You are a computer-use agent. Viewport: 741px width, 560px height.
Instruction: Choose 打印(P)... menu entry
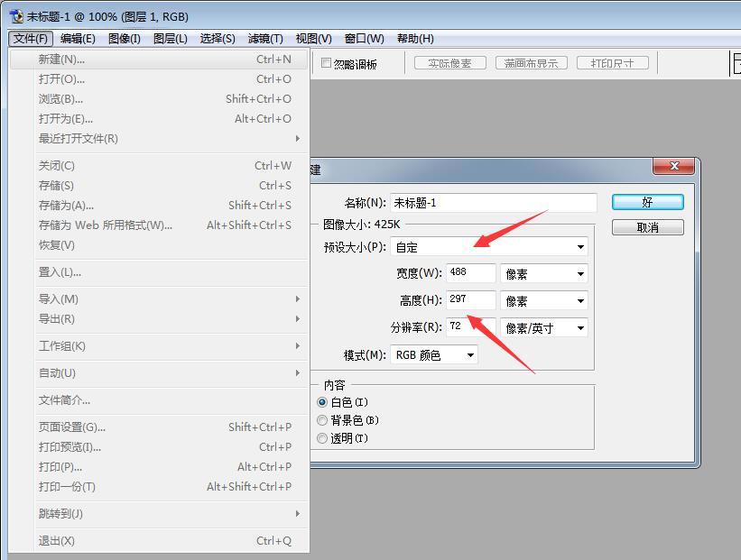pos(160,467)
